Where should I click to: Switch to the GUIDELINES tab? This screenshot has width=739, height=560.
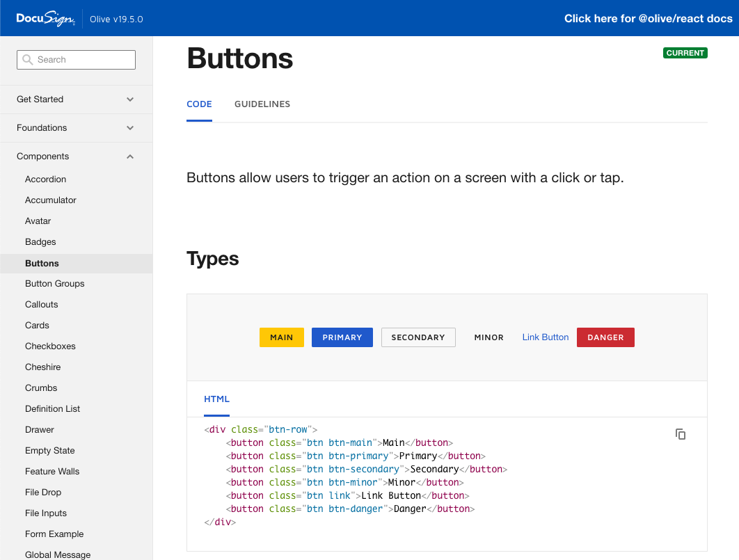click(x=262, y=104)
